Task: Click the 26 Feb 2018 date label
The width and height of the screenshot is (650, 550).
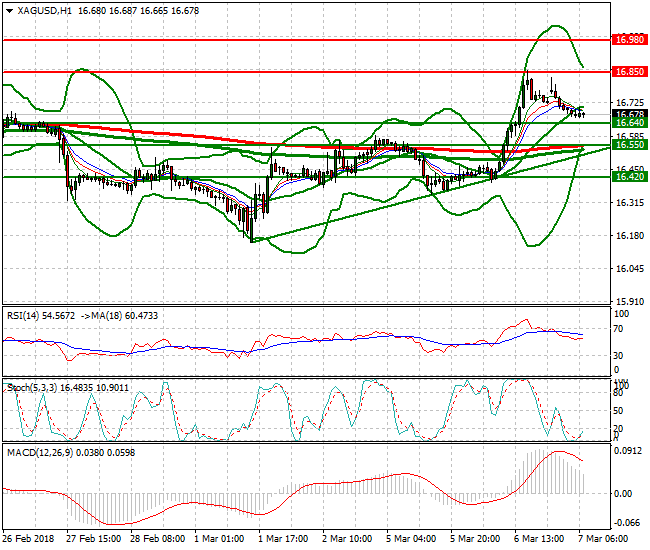Action: click(x=30, y=539)
